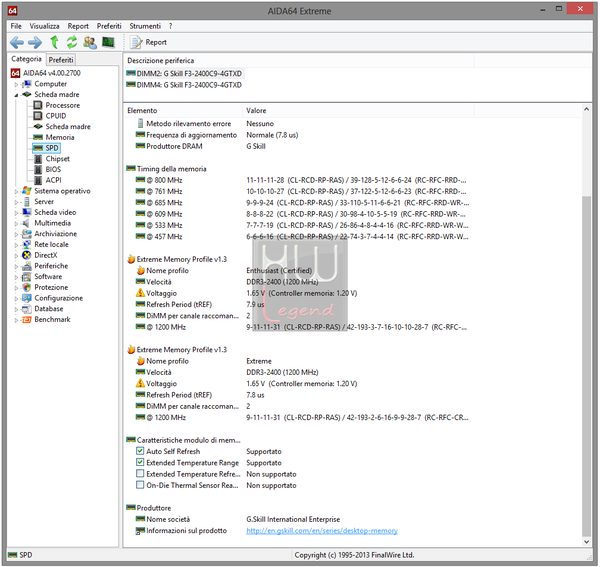Click the vertical scrollbar thumb
Image resolution: width=600 pixels, height=567 pixels.
pos(586,365)
